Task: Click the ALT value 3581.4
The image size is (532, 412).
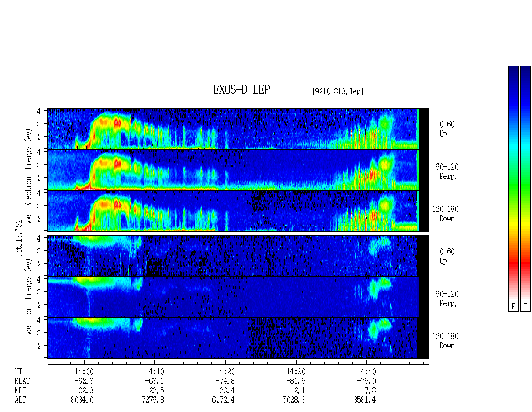Action: (364, 400)
